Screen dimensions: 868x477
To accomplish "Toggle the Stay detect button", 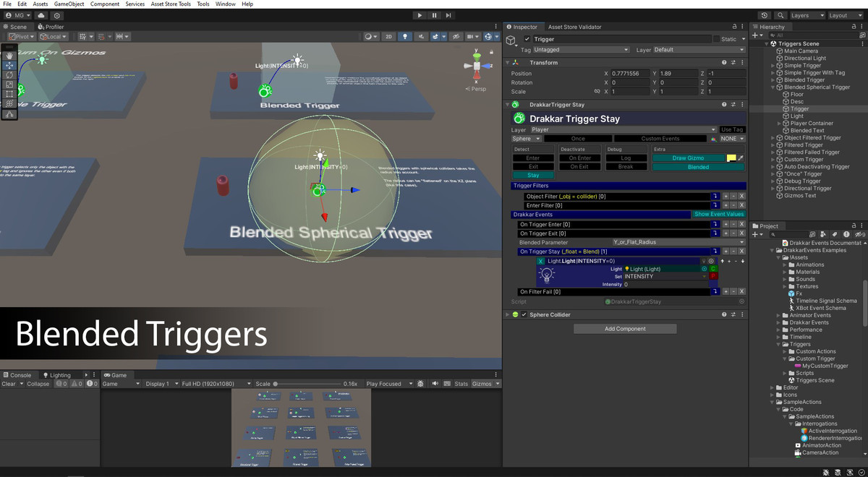I will tap(533, 175).
